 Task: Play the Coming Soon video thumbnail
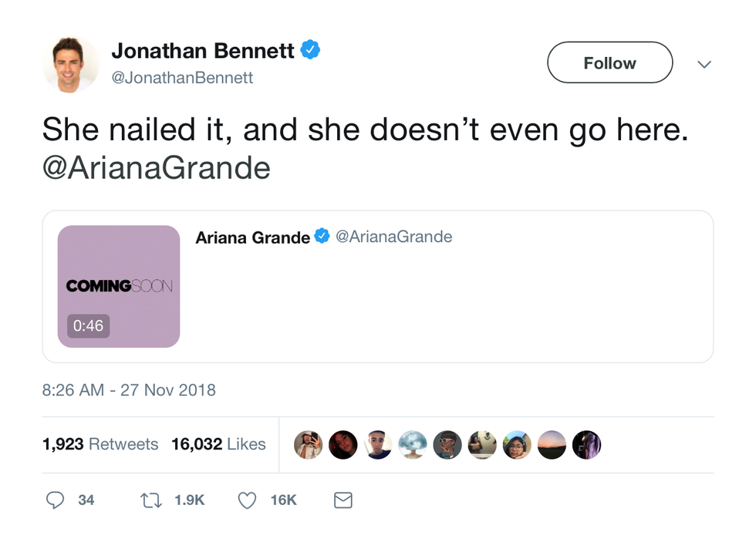click(x=119, y=286)
